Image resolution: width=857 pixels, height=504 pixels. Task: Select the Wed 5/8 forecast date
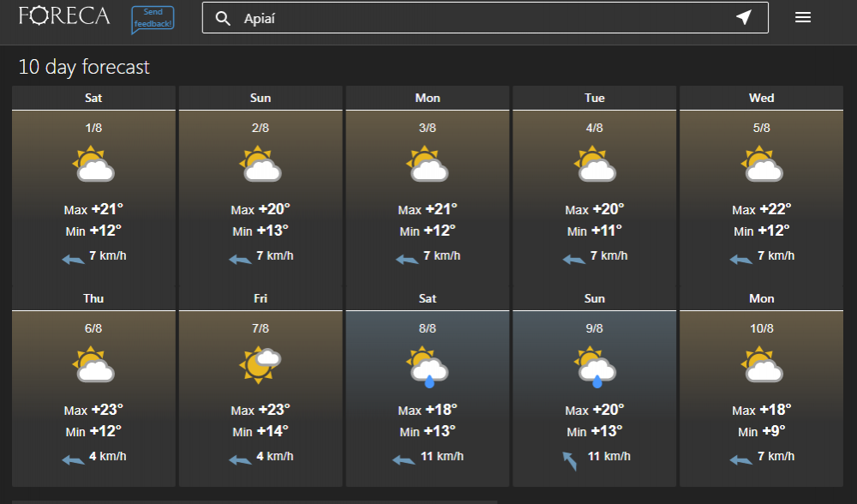[x=761, y=128]
